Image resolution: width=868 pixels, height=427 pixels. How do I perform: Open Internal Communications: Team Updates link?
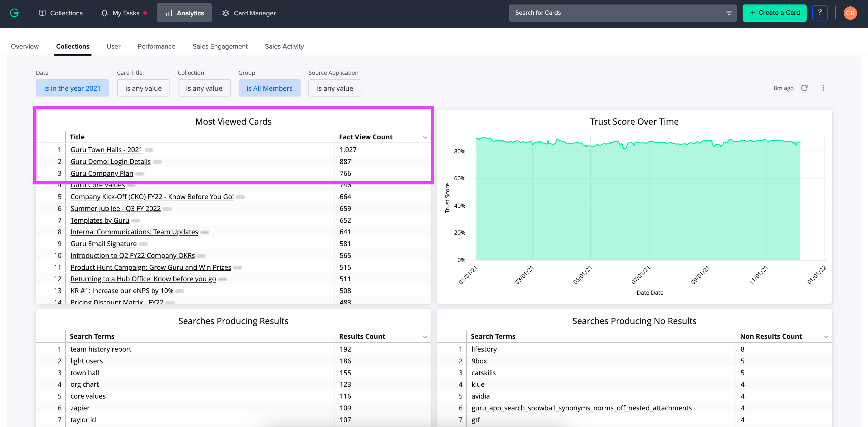click(x=134, y=232)
